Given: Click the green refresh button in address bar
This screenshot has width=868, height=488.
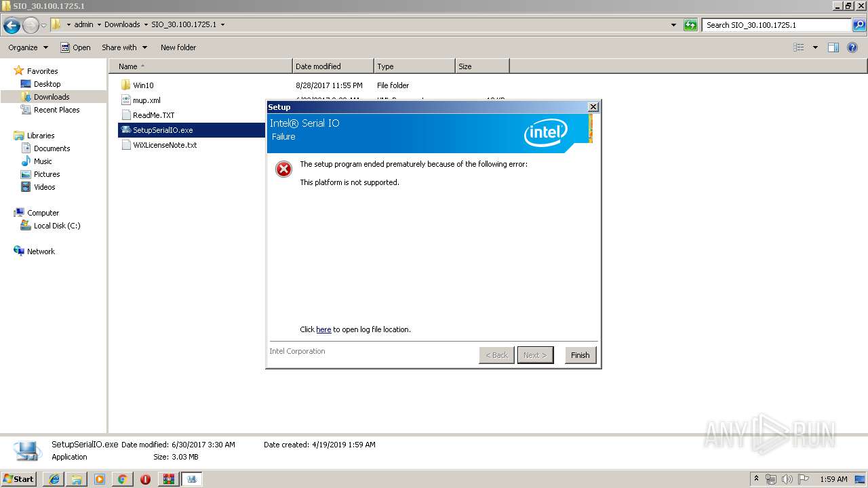Looking at the screenshot, I should 690,25.
